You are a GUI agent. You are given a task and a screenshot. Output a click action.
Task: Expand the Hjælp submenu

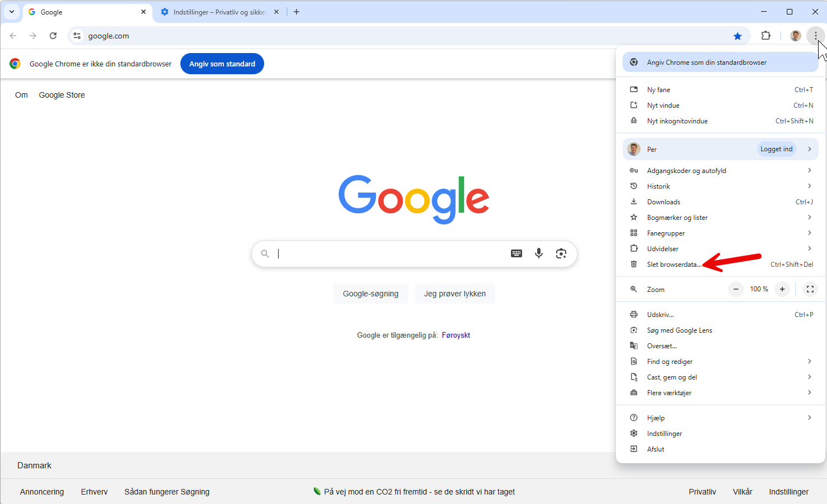point(720,418)
